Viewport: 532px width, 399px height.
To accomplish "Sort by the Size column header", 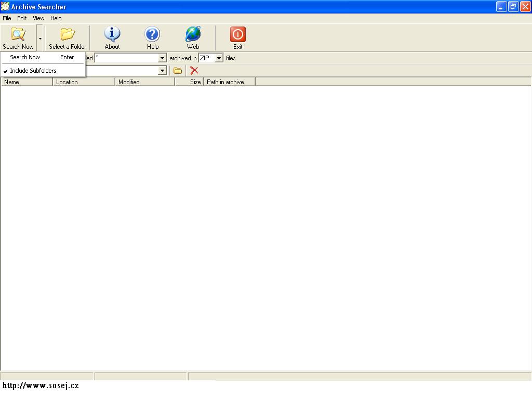I will [x=189, y=82].
